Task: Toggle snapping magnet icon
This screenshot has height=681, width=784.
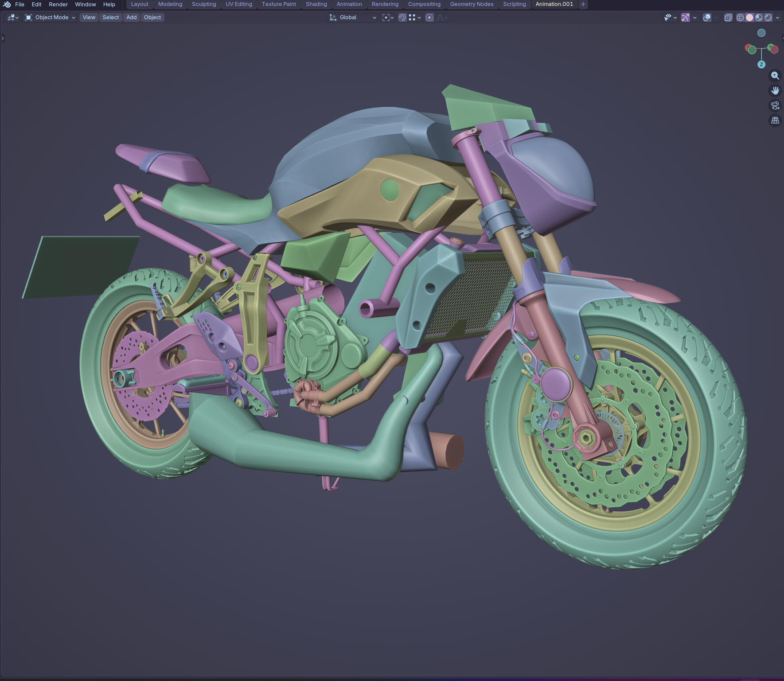Action: click(402, 17)
